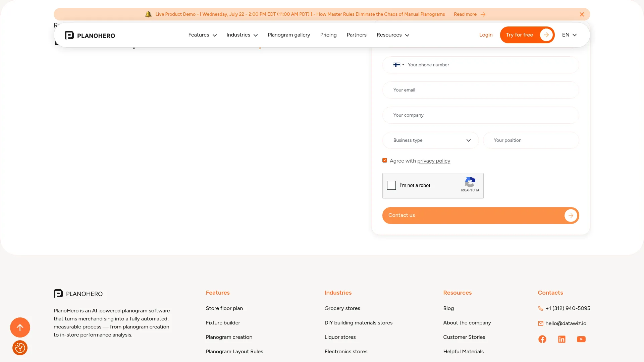Open the LinkedIn social icon
This screenshot has height=362, width=644.
coord(562,339)
